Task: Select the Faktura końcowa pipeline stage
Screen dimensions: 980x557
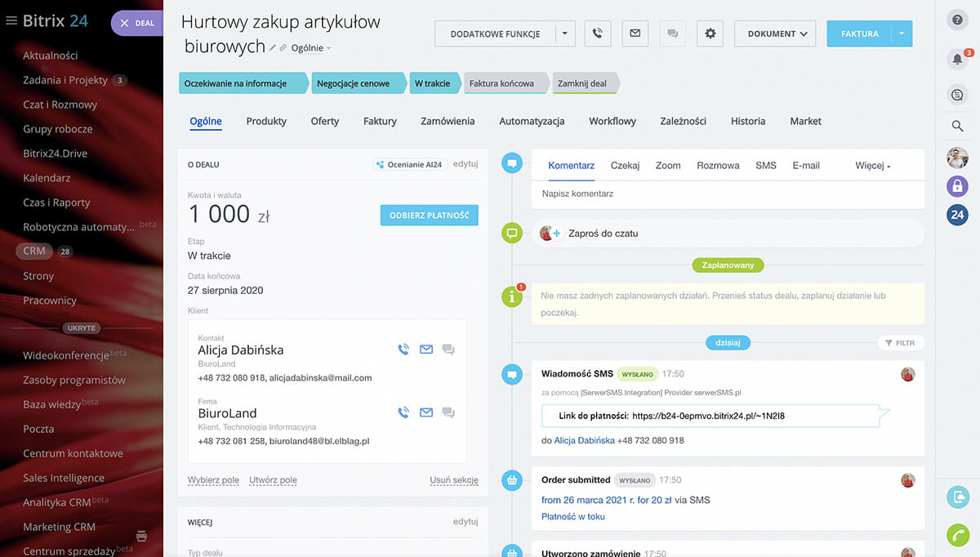Action: coord(502,83)
